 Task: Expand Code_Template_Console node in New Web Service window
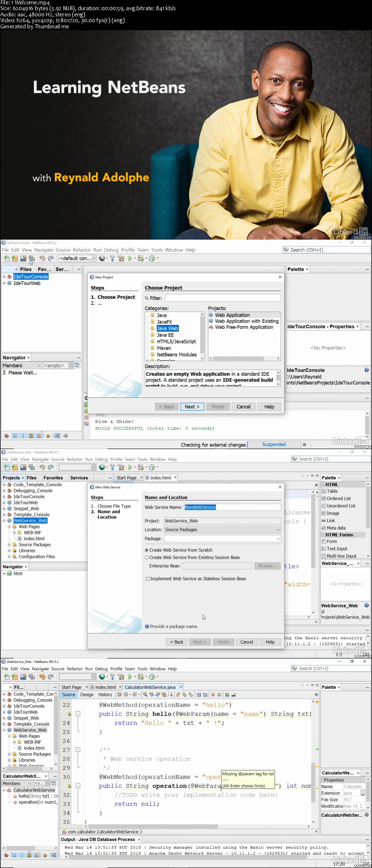(x=4, y=484)
